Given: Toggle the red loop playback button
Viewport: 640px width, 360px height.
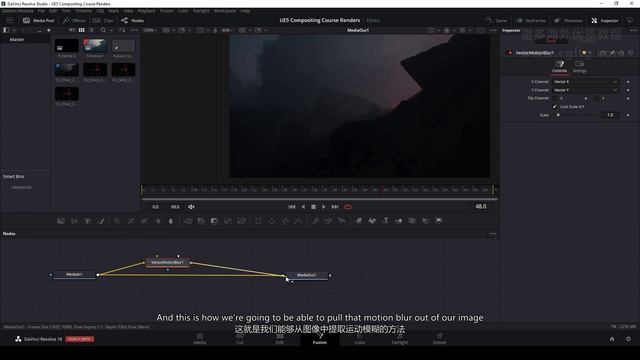Looking at the screenshot, I should [348, 207].
